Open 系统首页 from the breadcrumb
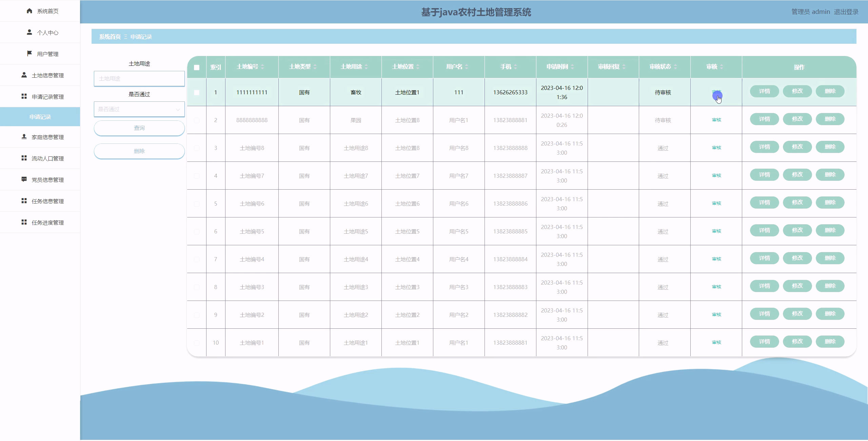 click(109, 37)
